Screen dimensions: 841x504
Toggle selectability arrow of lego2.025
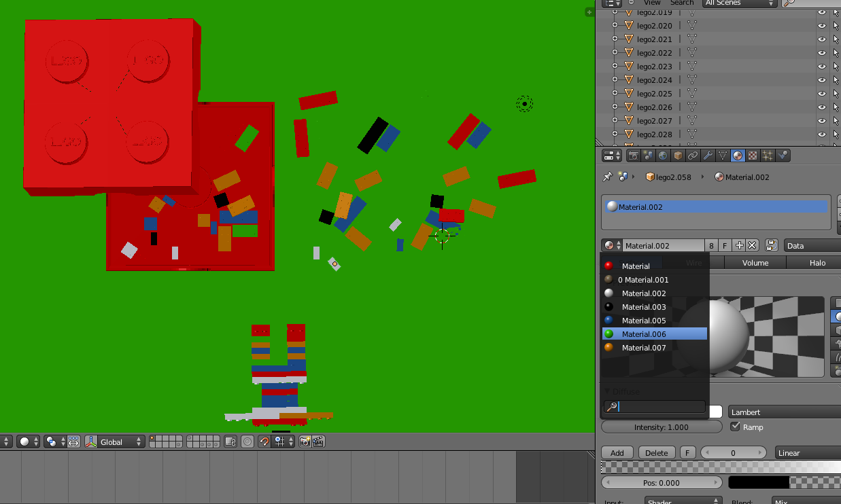click(836, 94)
